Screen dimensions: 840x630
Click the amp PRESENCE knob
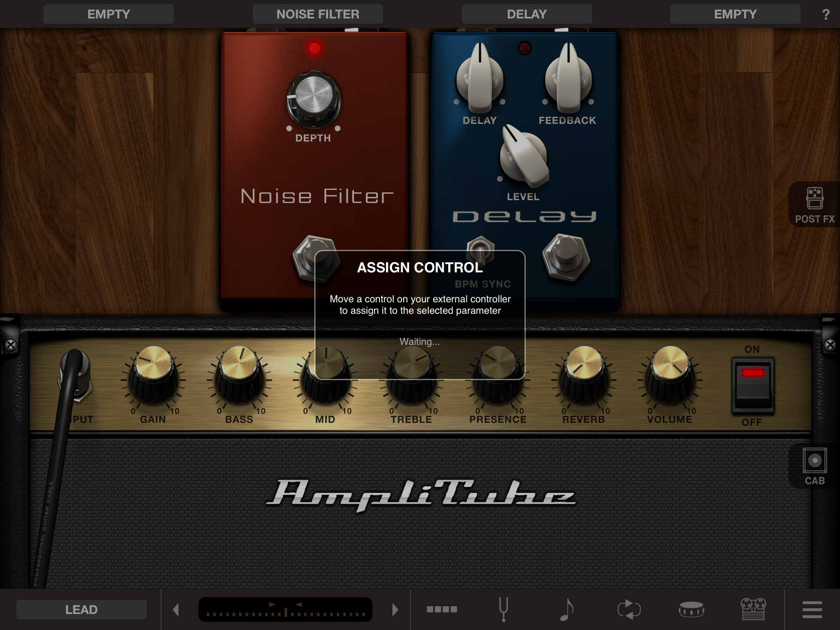pyautogui.click(x=498, y=374)
